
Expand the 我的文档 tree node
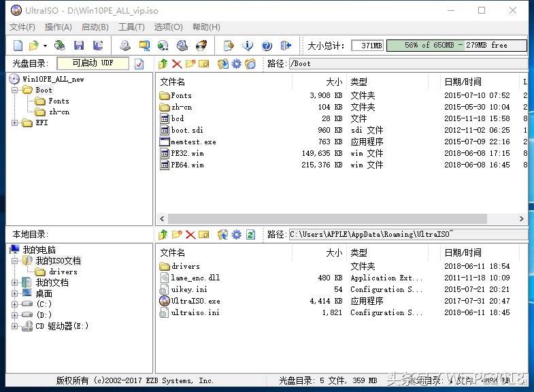(x=15, y=282)
